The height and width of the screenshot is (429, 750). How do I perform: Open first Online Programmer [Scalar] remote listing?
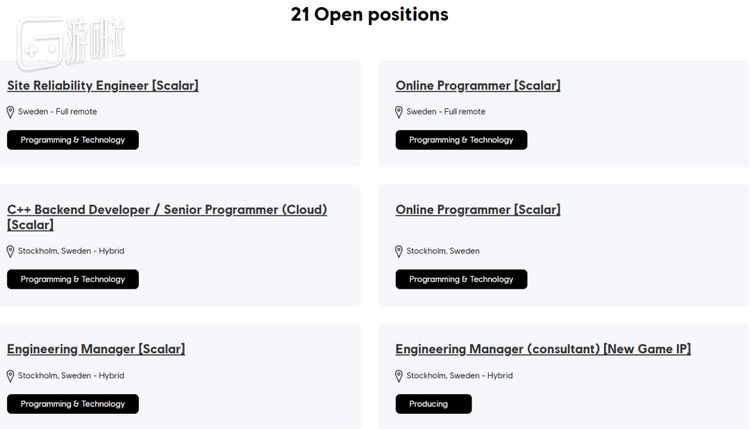click(478, 86)
